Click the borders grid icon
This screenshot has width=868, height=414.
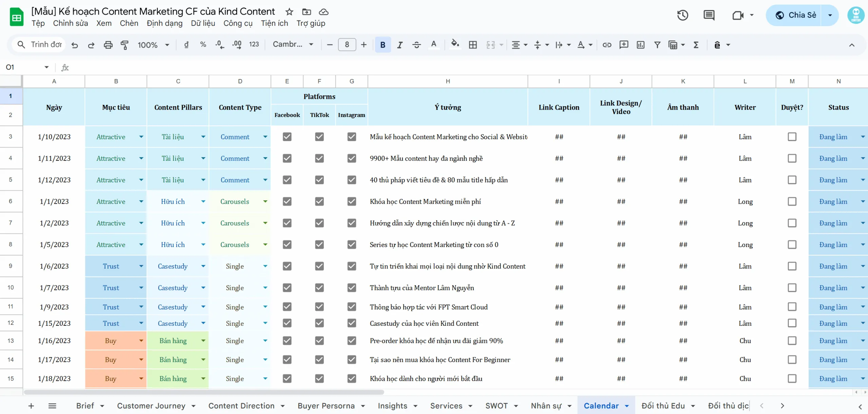click(x=473, y=45)
